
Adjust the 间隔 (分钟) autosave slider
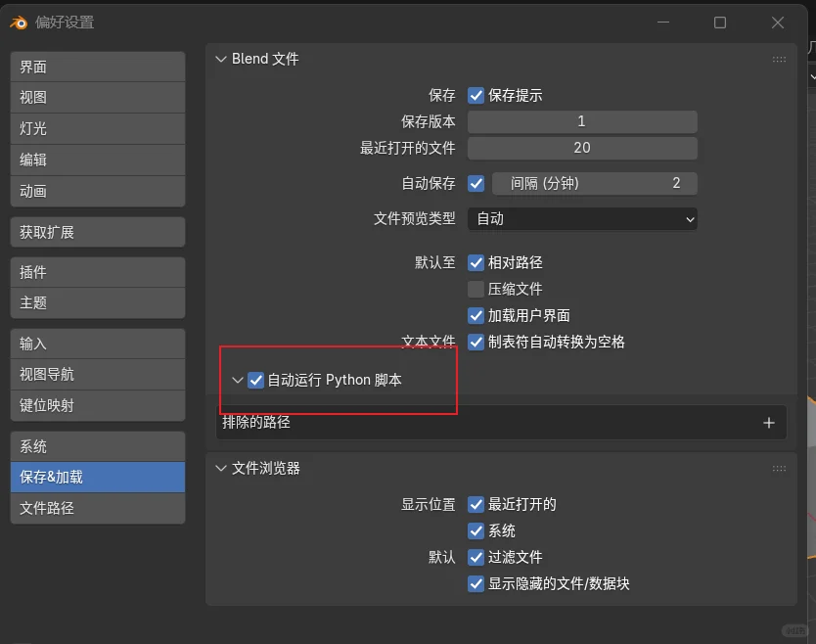coord(595,183)
